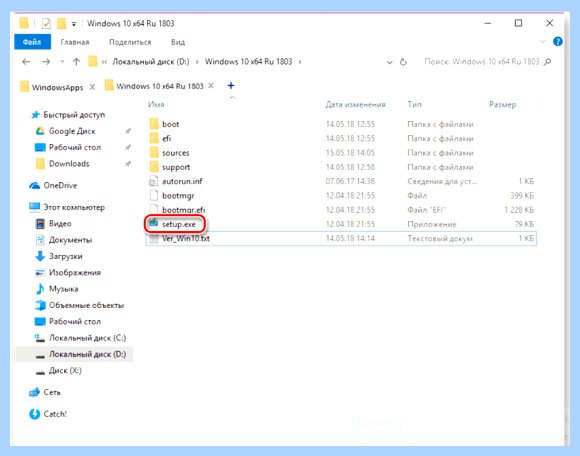Open Быстрый доступ in the sidebar
The width and height of the screenshot is (580, 456).
(x=74, y=115)
